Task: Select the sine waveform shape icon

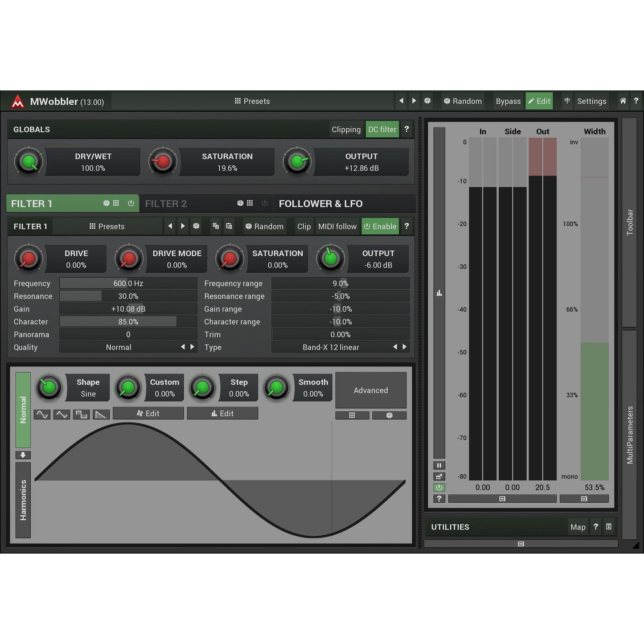Action: 42,414
